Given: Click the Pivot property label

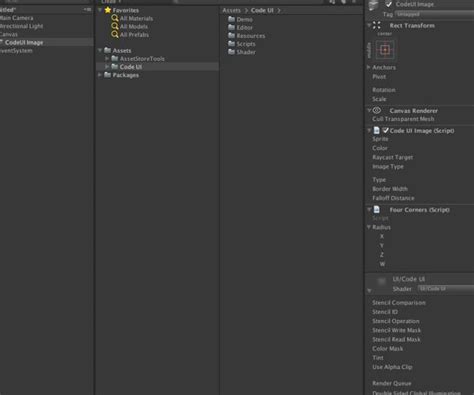Looking at the screenshot, I should point(379,77).
